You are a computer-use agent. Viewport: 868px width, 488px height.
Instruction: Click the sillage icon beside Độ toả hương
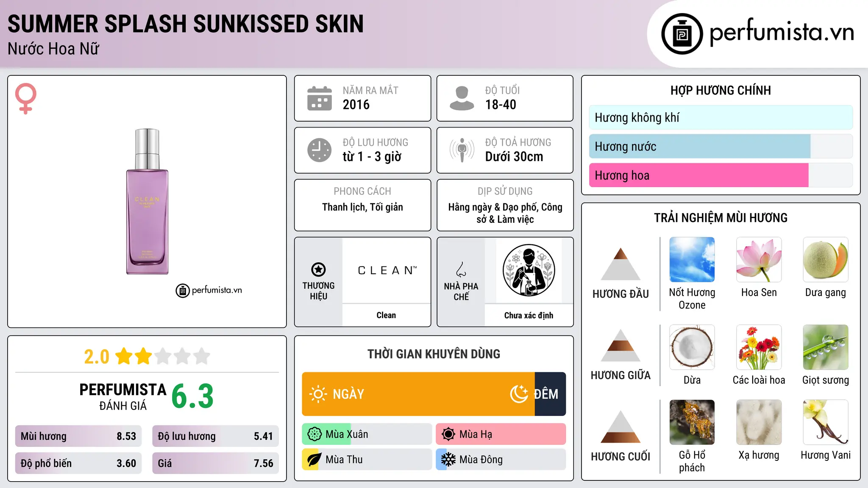(x=462, y=150)
